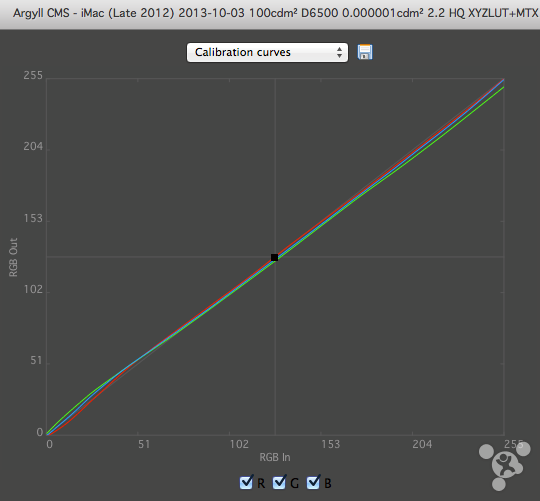The height and width of the screenshot is (501, 540).
Task: Toggle the G channel checkbox
Action: pyautogui.click(x=279, y=482)
